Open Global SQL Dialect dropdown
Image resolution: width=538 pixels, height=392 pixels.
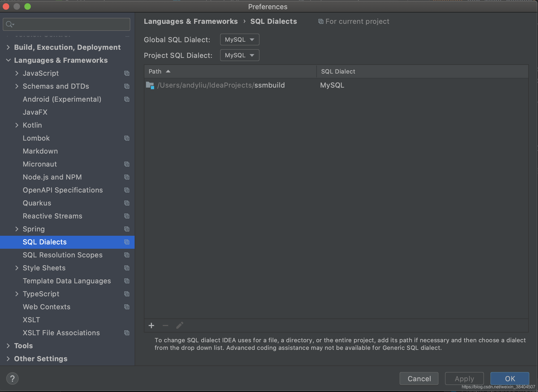click(240, 40)
